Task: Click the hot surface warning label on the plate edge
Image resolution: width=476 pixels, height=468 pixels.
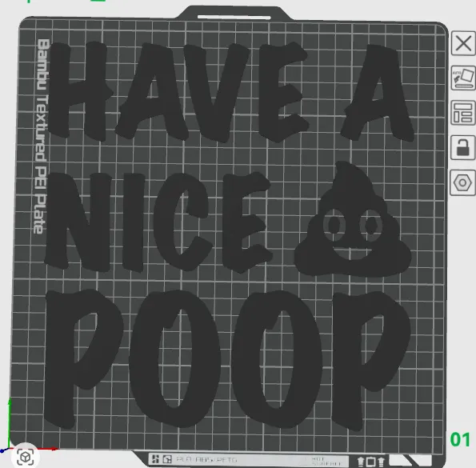Action: pos(326,461)
